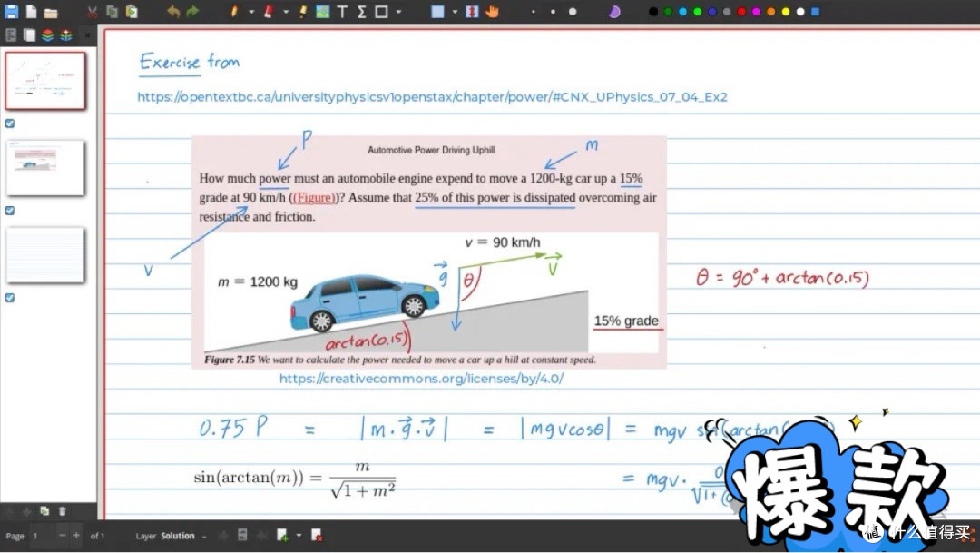Image resolution: width=980 pixels, height=553 pixels.
Task: Open the creativecommons.org license link
Action: pyautogui.click(x=421, y=379)
